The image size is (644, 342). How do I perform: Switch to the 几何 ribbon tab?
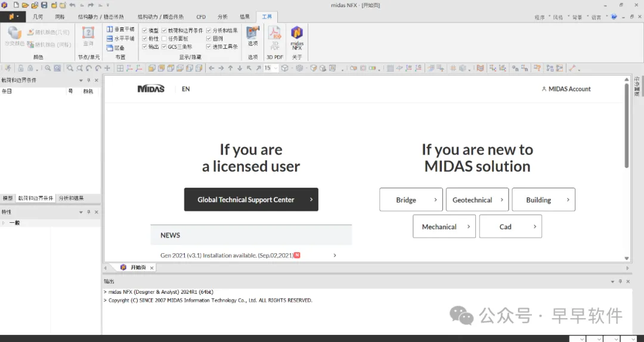pyautogui.click(x=38, y=17)
